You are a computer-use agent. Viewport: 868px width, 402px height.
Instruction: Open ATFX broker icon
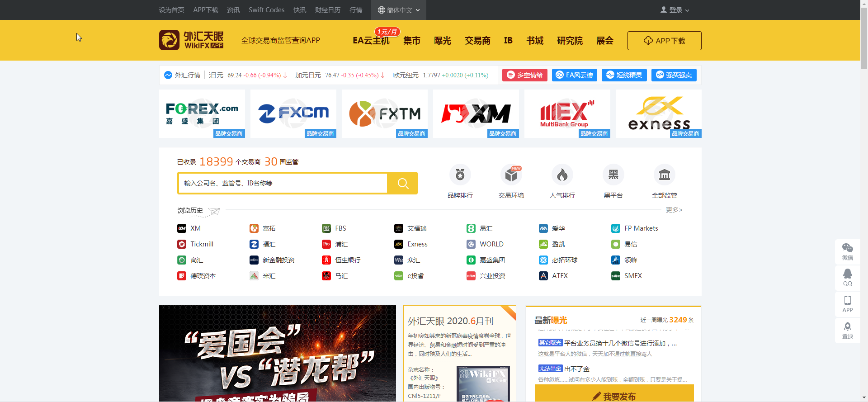[543, 276]
